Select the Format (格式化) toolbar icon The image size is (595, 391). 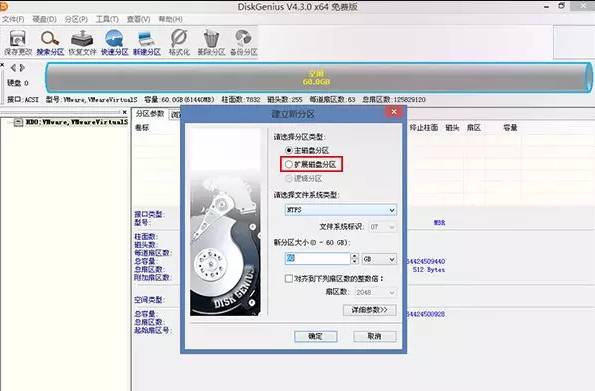(x=179, y=43)
